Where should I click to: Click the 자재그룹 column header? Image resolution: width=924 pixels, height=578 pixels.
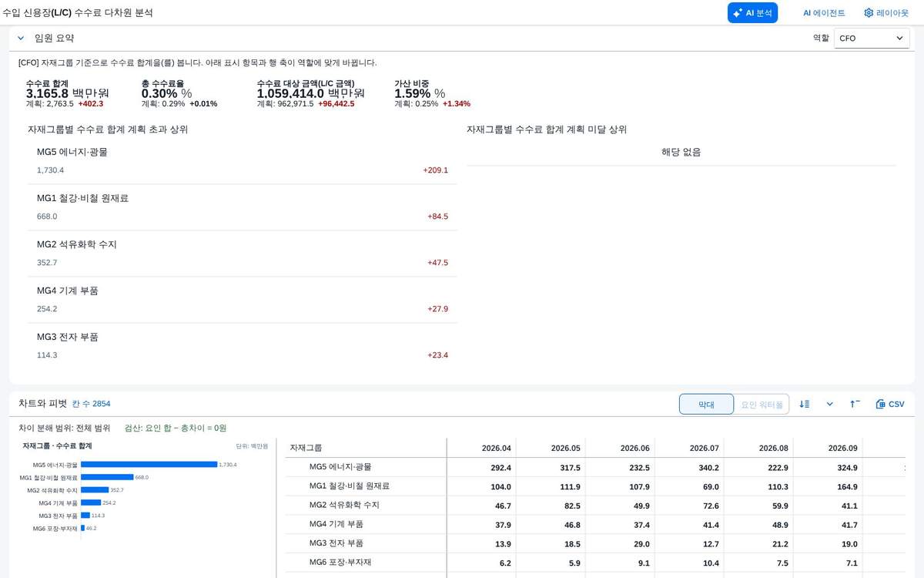(x=367, y=448)
